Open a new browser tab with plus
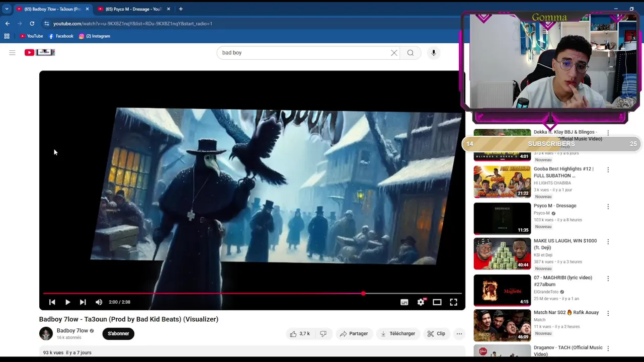Viewport: 644px width, 362px height. pyautogui.click(x=181, y=9)
